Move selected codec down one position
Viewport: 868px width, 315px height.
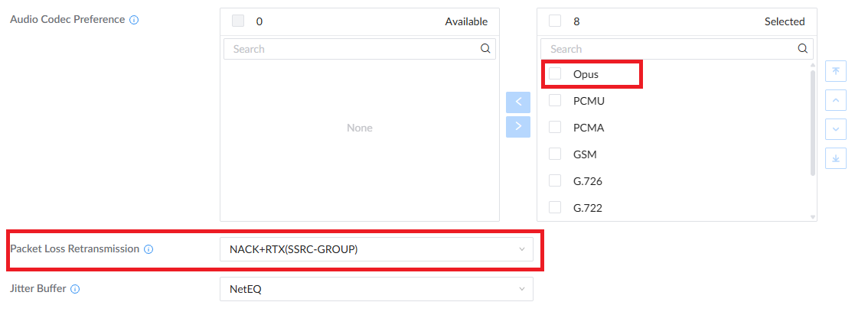(836, 129)
